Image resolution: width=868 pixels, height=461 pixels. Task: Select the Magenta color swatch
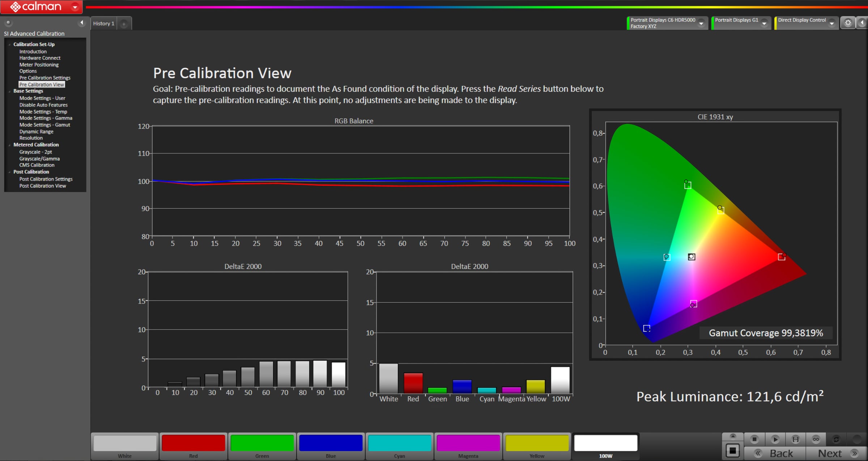[468, 446]
